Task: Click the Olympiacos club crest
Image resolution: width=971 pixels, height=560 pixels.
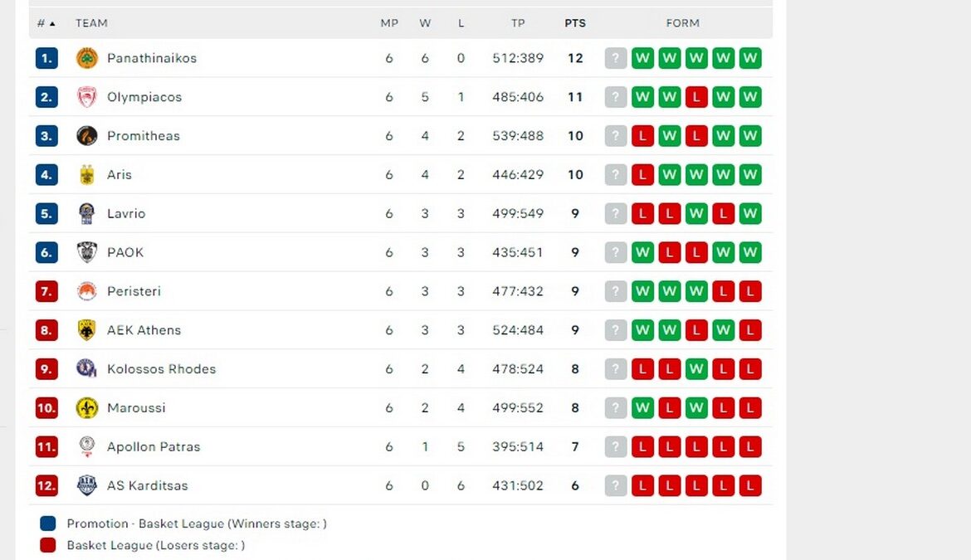Action: tap(87, 97)
